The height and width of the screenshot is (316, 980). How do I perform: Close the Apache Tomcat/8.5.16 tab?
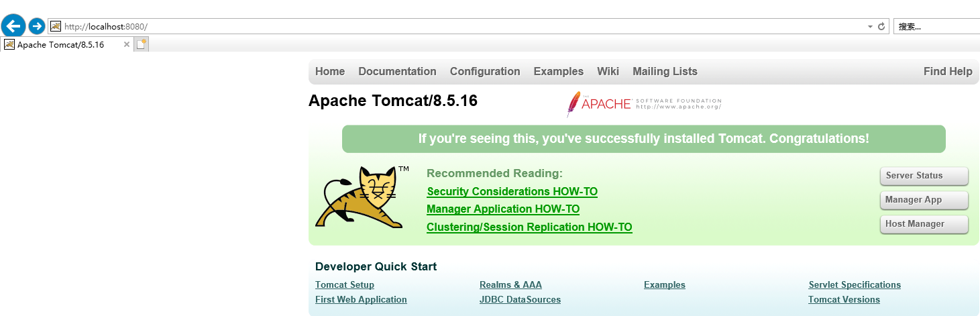tap(127, 44)
